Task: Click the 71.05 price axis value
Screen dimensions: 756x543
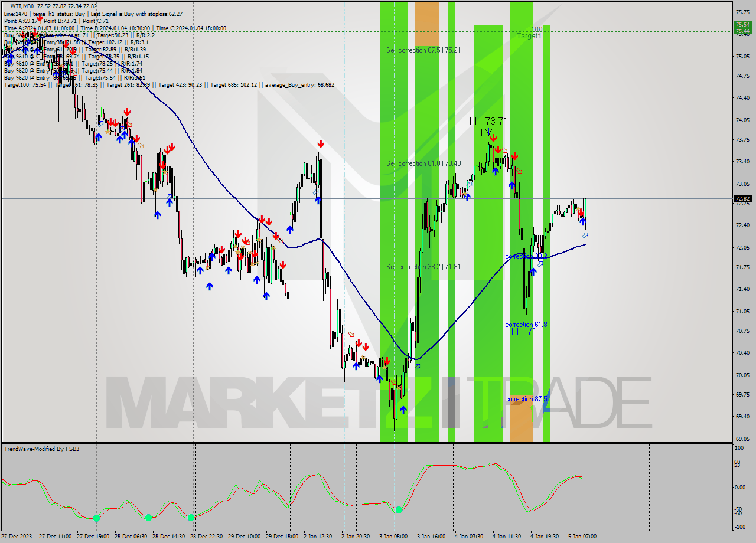Action: pos(742,311)
